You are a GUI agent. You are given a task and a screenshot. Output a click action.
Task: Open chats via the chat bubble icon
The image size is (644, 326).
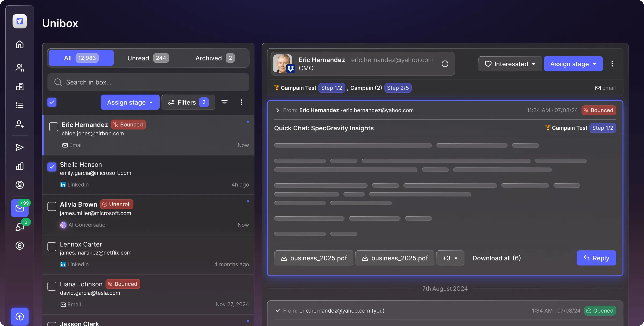pyautogui.click(x=20, y=227)
